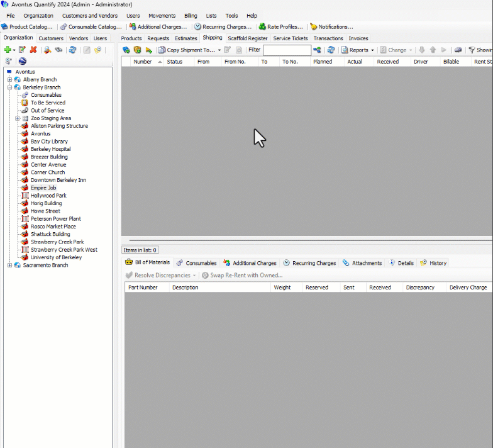Screen dimensions: 493x448
Task: Click the blue new shipment icon in Shipping toolbar
Action: point(126,50)
